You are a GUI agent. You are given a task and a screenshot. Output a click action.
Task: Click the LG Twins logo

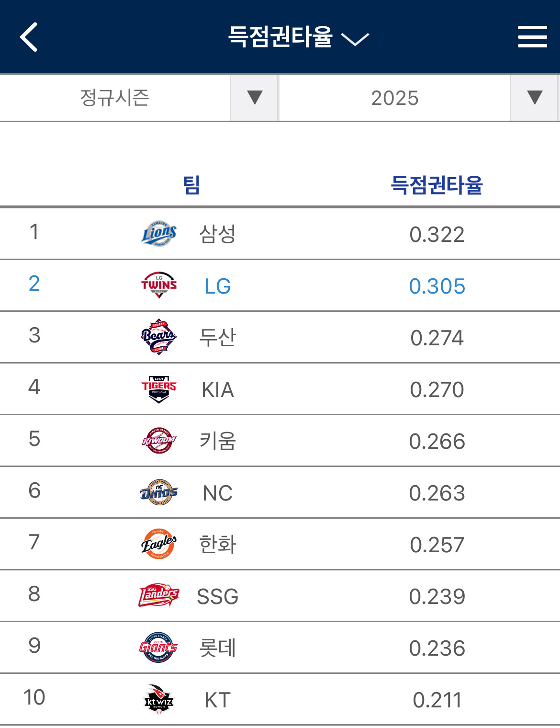(159, 285)
